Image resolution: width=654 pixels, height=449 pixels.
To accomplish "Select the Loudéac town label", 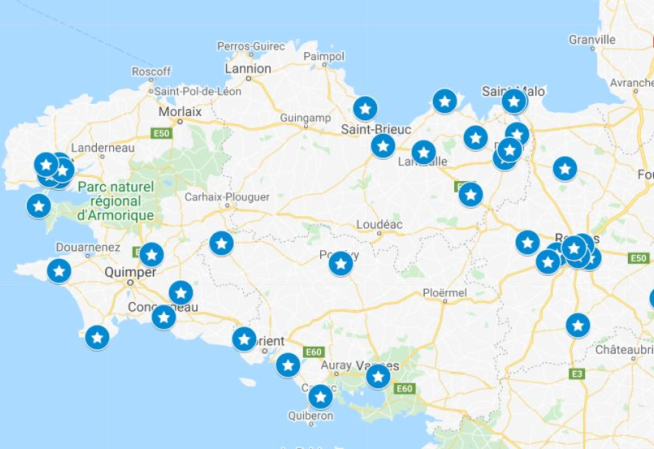I will coord(380,225).
